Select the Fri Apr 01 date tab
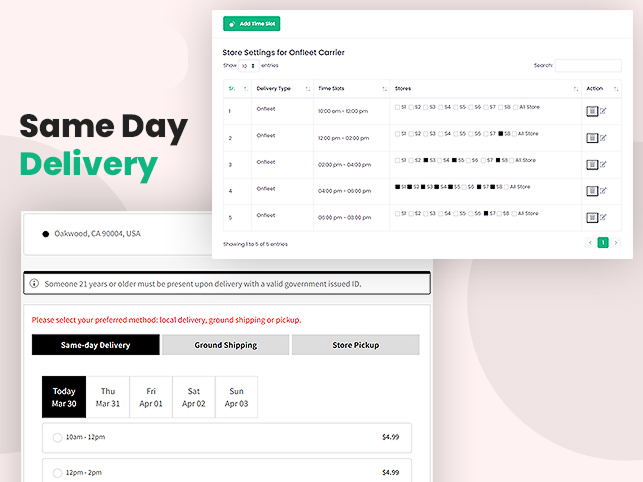 [x=151, y=397]
